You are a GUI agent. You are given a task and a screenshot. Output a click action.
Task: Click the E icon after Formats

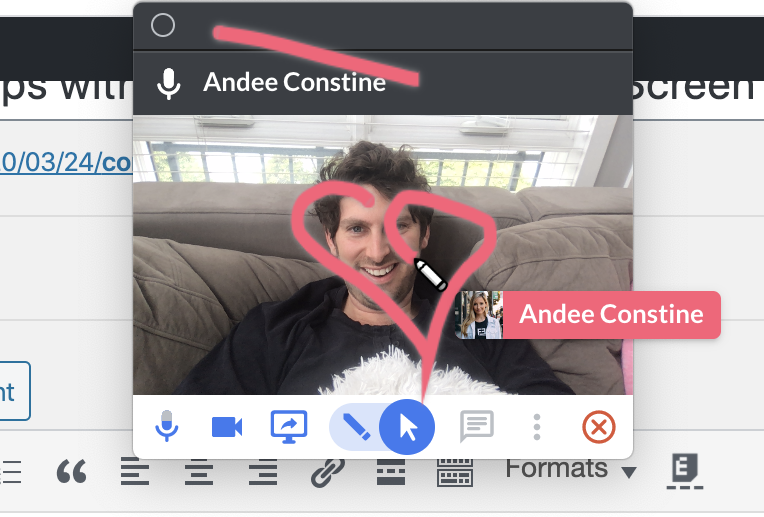tap(685, 470)
